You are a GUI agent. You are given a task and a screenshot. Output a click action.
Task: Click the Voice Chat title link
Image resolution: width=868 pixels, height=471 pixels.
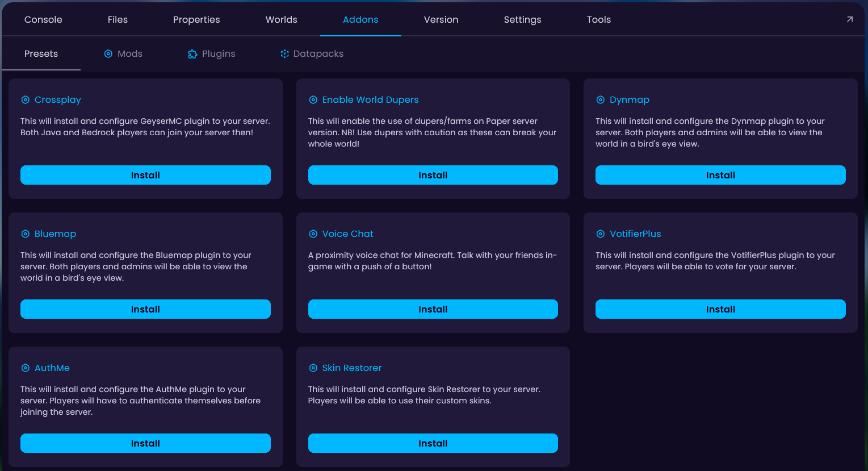point(348,234)
